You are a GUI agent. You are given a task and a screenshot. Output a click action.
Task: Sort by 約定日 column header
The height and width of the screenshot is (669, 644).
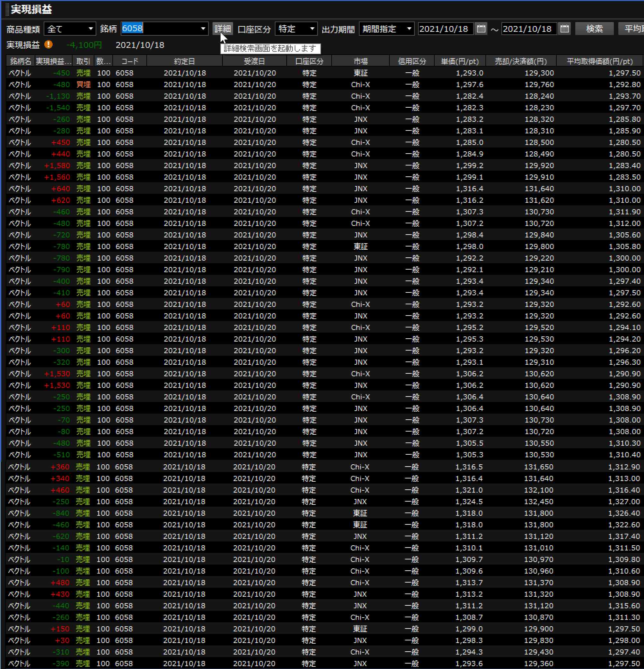tap(184, 61)
